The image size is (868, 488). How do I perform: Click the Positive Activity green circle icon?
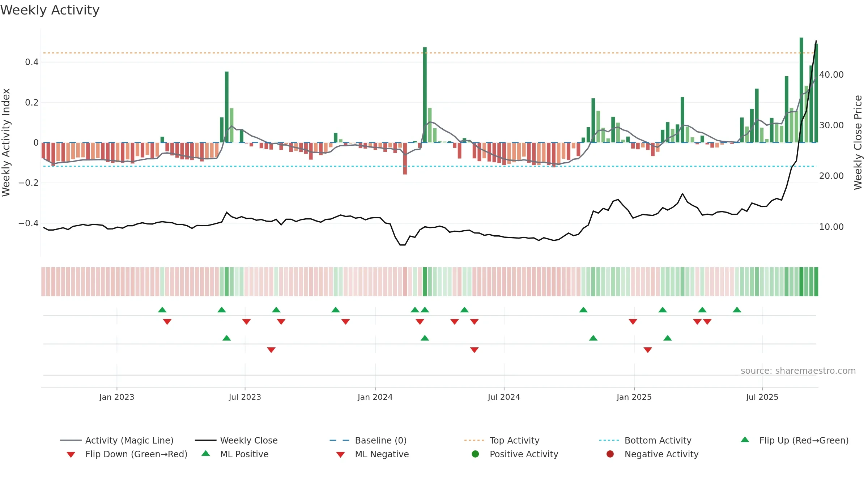click(475, 454)
